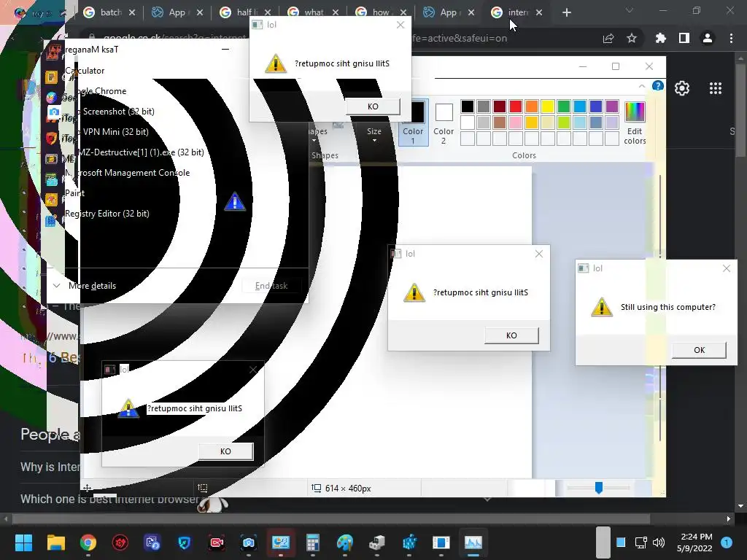
Task: Close the middle lol dialog with X
Action: coord(539,254)
